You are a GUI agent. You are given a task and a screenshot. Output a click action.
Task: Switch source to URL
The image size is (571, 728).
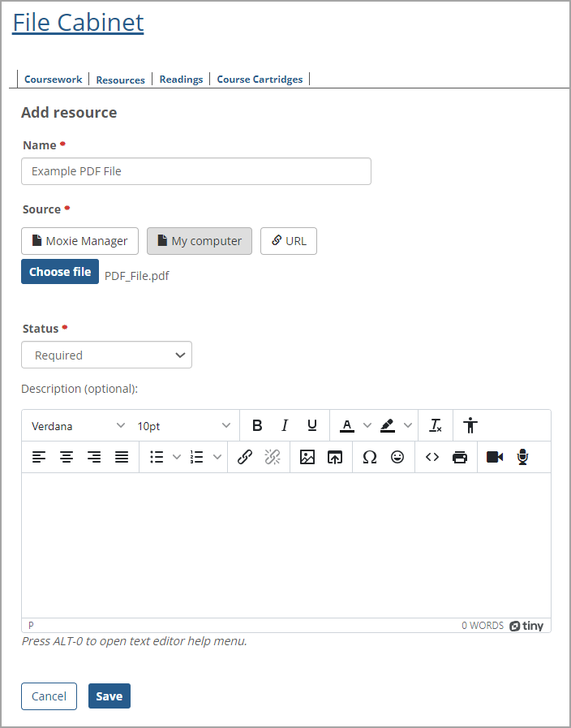point(288,240)
